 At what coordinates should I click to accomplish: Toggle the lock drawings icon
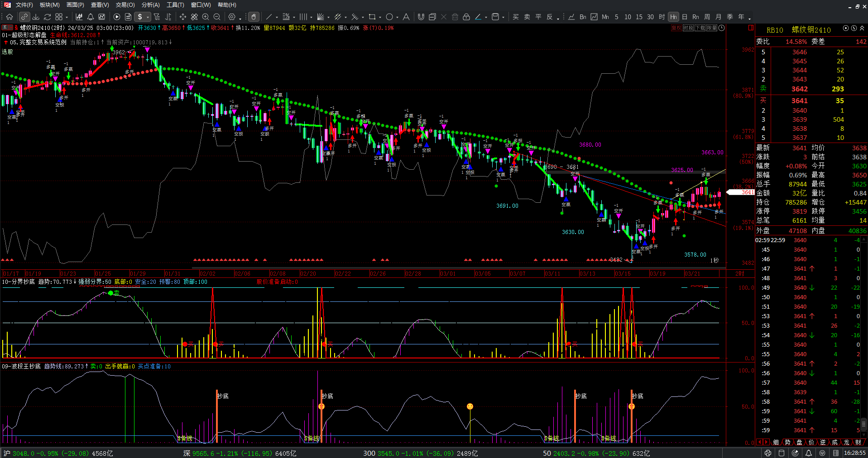466,17
